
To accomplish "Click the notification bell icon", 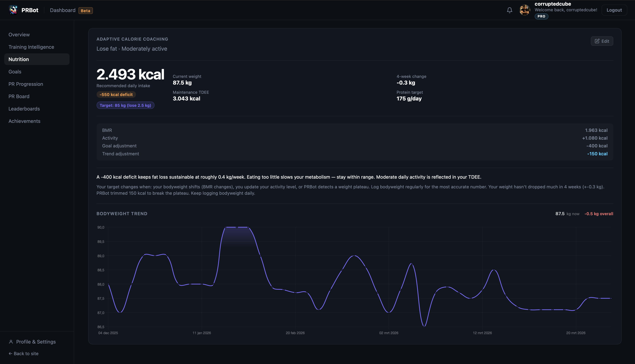I will (x=509, y=10).
